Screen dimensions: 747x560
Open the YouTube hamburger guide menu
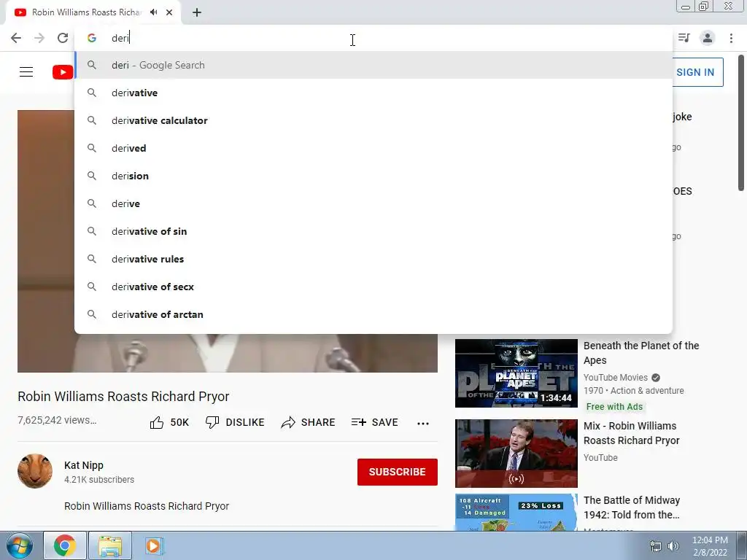tap(26, 72)
